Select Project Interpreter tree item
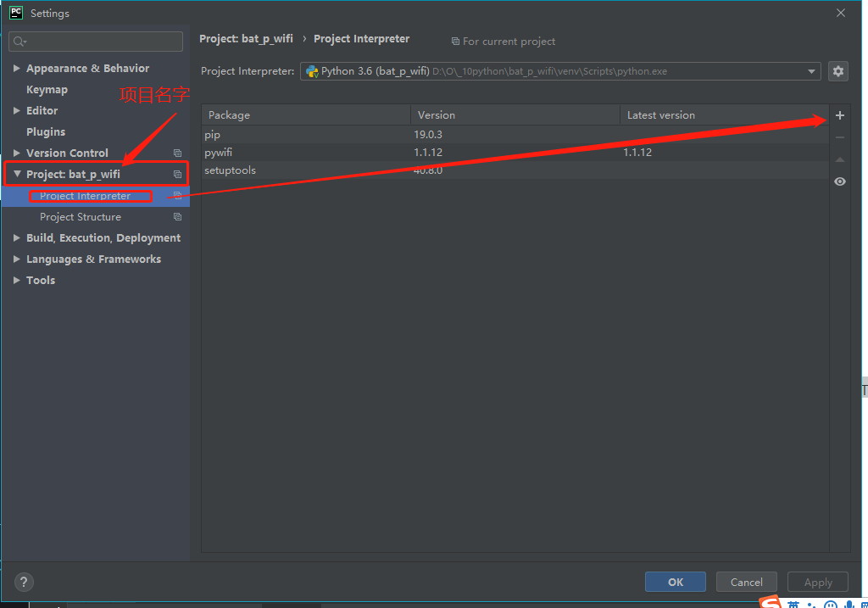The image size is (868, 608). [x=86, y=196]
